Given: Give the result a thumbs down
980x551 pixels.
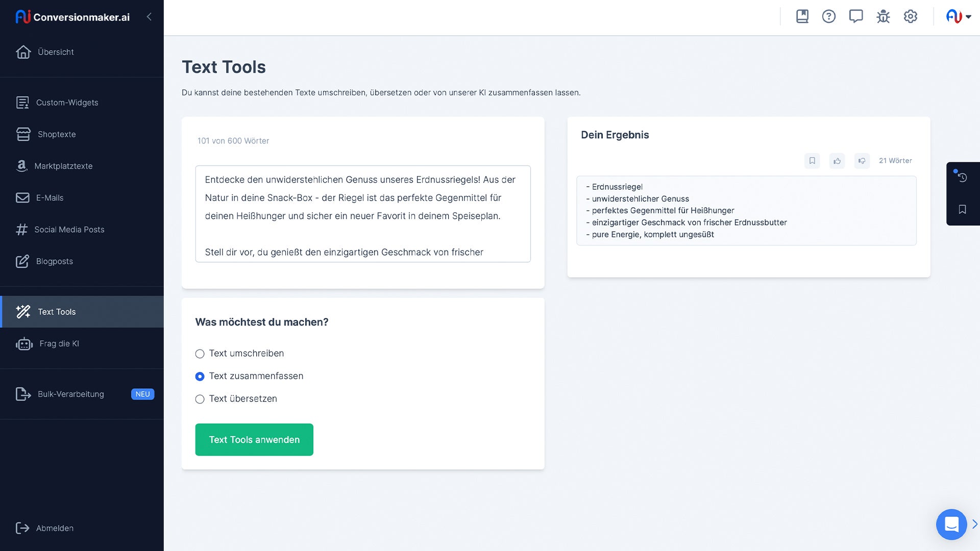Looking at the screenshot, I should tap(862, 161).
